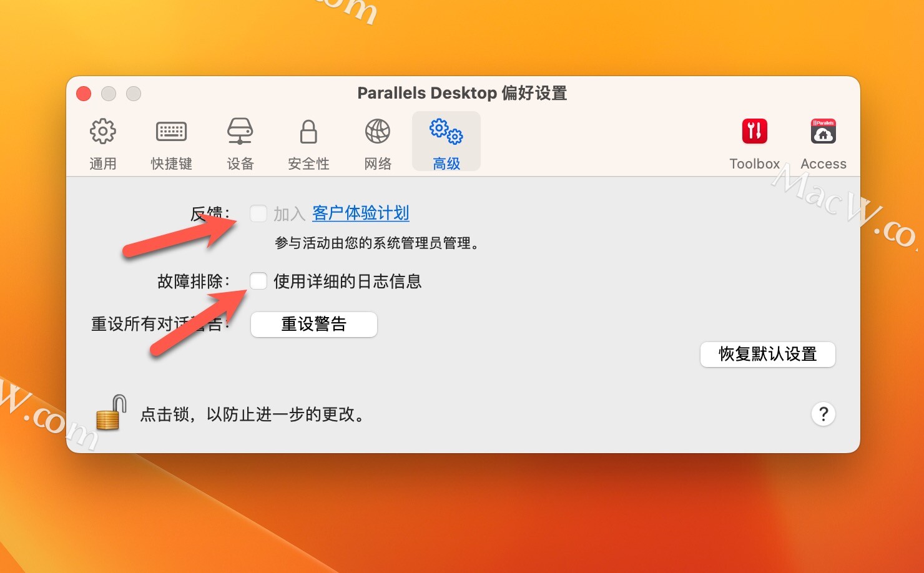
Task: Open help via the question mark button
Action: coord(823,414)
